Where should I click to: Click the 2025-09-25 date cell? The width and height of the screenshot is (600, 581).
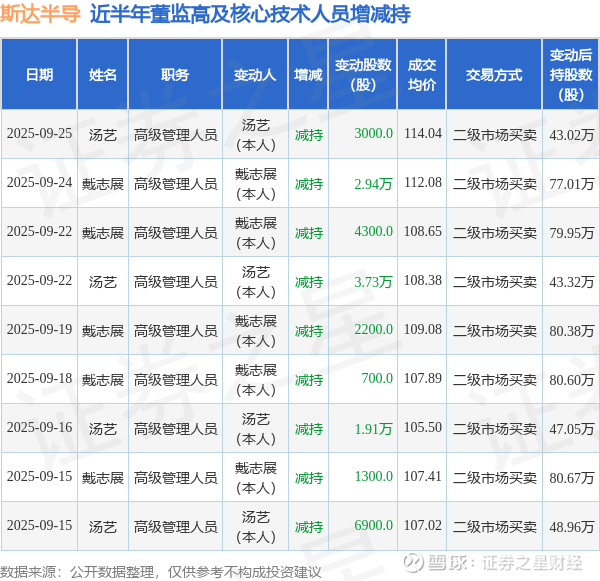(39, 134)
